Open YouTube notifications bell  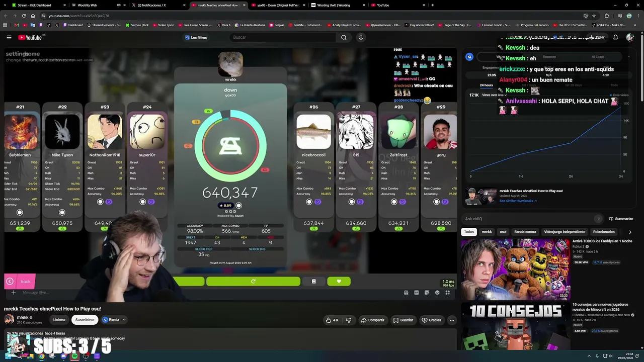615,37
